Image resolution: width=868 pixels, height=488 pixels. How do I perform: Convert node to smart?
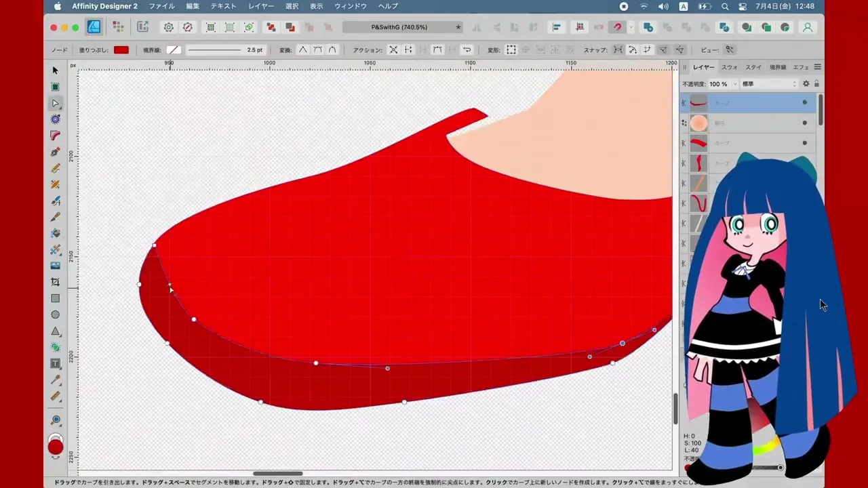[x=332, y=49]
